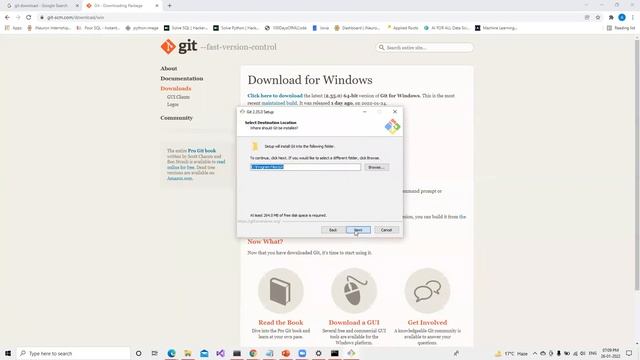
Task: Open the GUI Clients sublink
Action: [x=178, y=97]
